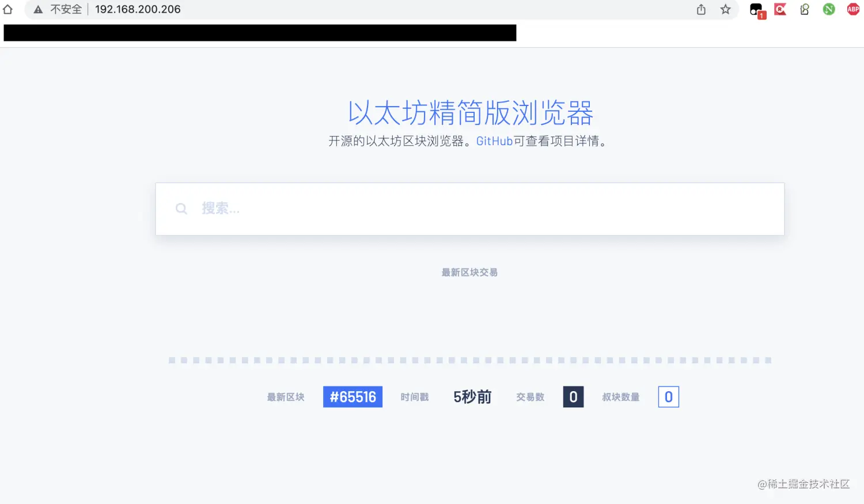Image resolution: width=864 pixels, height=504 pixels.
Task: Open the GitHub project link
Action: 494,141
